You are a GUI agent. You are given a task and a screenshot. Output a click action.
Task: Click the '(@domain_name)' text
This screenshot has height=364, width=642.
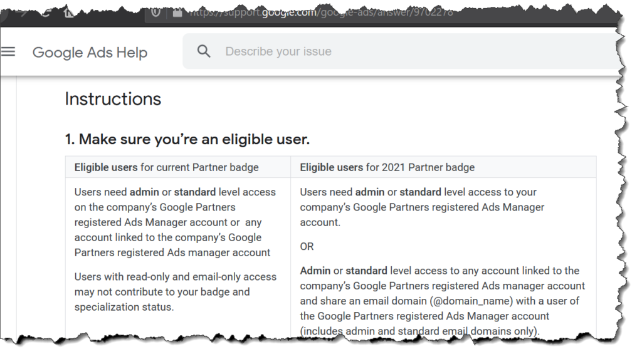coord(471,301)
